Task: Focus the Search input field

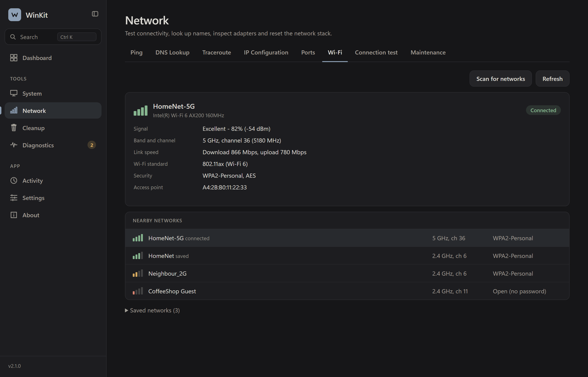Action: click(x=53, y=37)
